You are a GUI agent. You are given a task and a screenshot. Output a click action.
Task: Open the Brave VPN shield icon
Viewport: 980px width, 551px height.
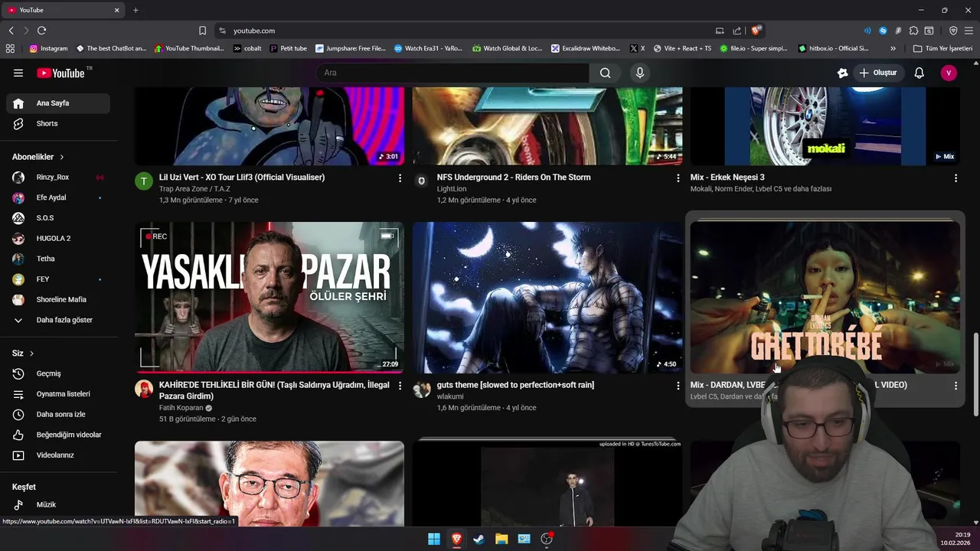953,31
